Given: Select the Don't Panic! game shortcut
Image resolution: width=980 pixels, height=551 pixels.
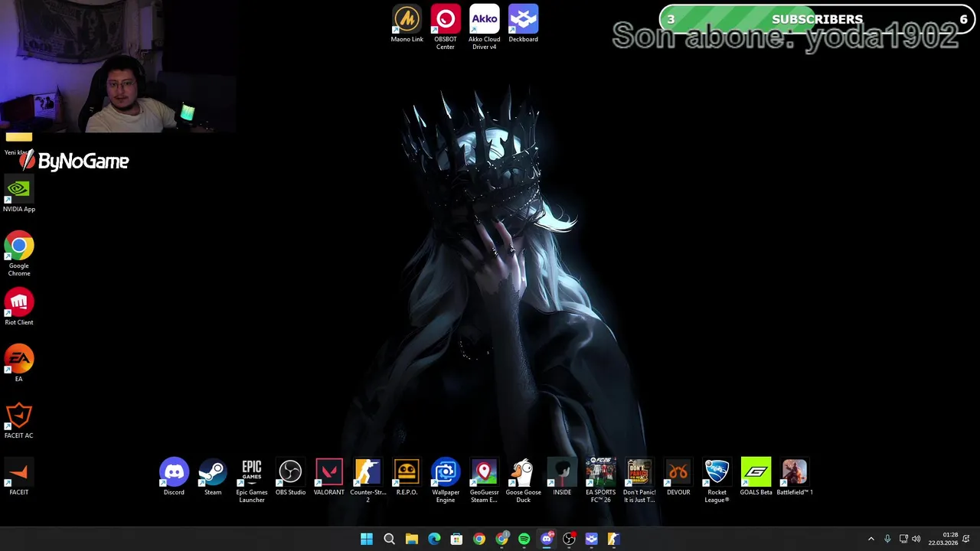Looking at the screenshot, I should 639,481.
